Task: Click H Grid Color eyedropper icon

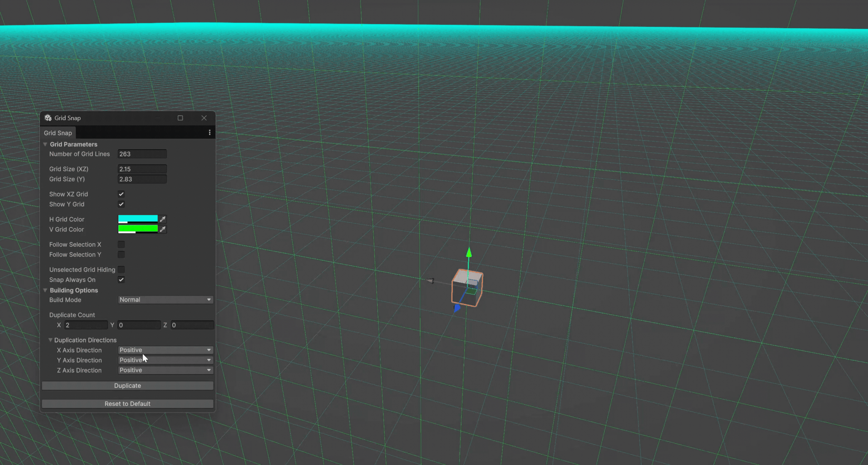Action: click(x=162, y=219)
